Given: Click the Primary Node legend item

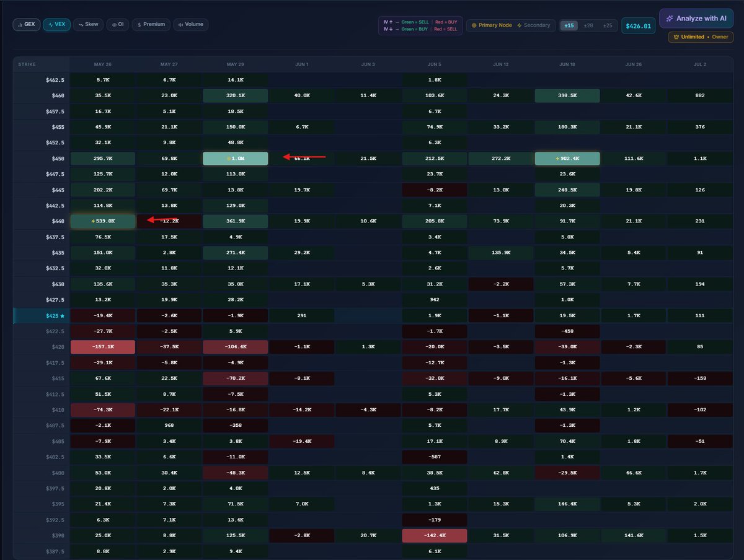Looking at the screenshot, I should pos(492,25).
